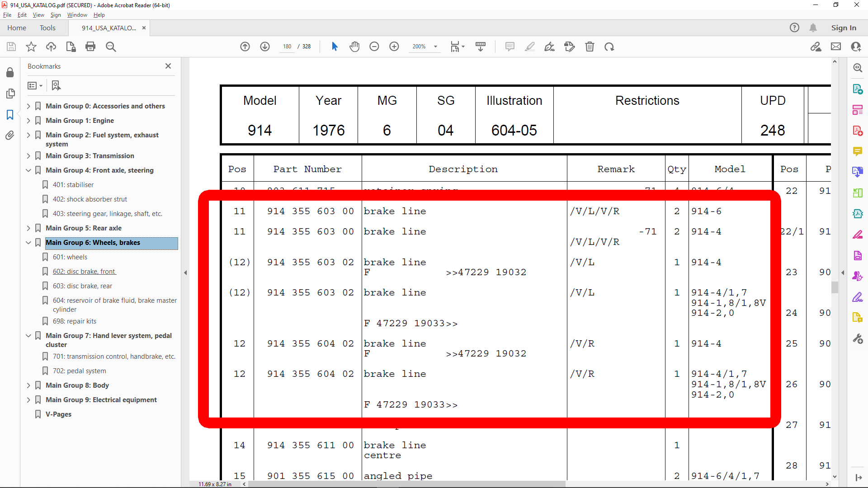The height and width of the screenshot is (488, 868).
Task: Collapse the navigation pane arrow
Action: (185, 272)
